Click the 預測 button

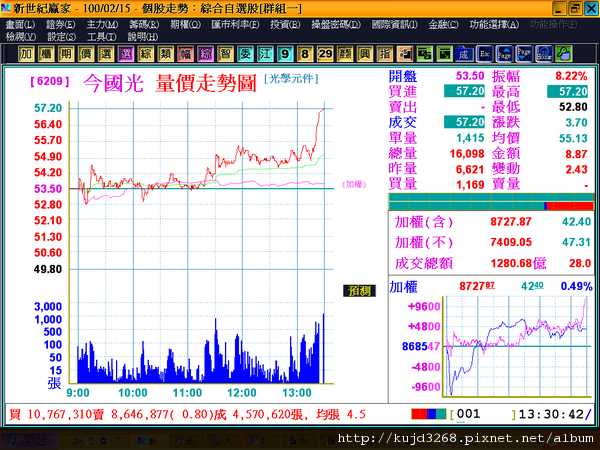(359, 291)
